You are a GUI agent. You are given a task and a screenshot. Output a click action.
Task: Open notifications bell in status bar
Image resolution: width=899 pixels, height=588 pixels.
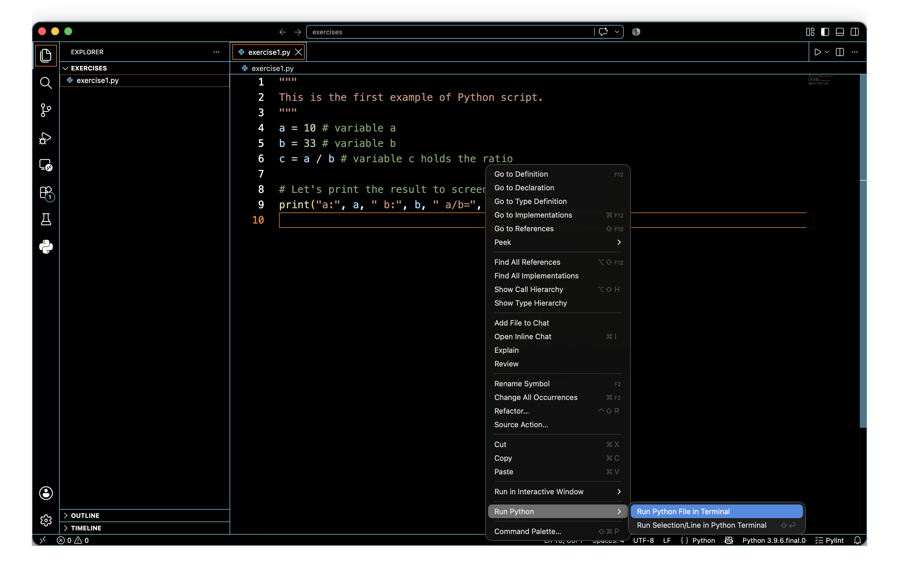coord(858,540)
